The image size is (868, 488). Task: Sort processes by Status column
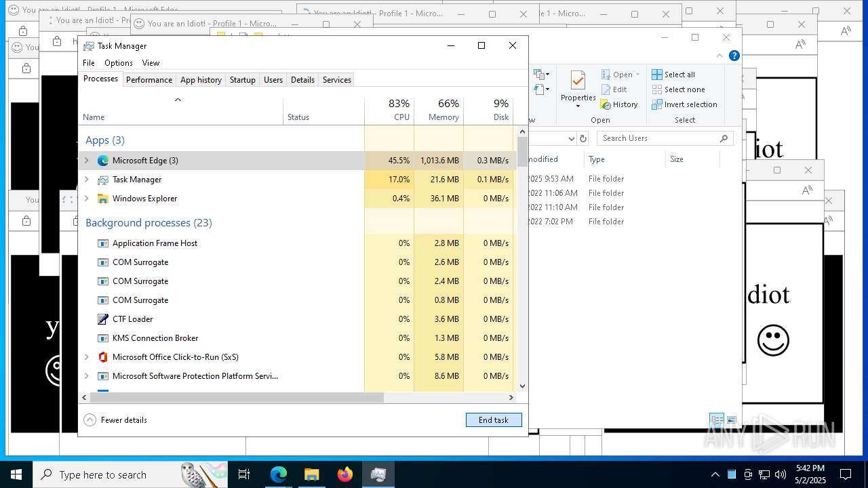pyautogui.click(x=323, y=111)
